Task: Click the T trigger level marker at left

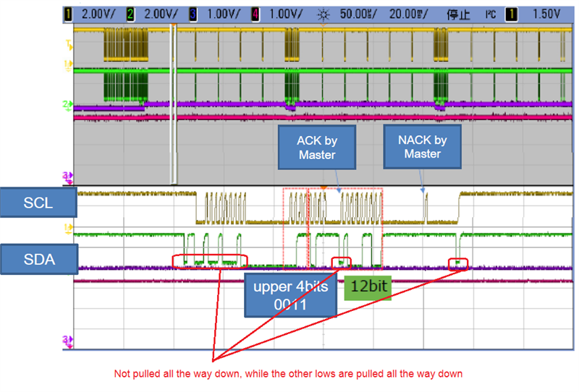Action: coord(69,46)
